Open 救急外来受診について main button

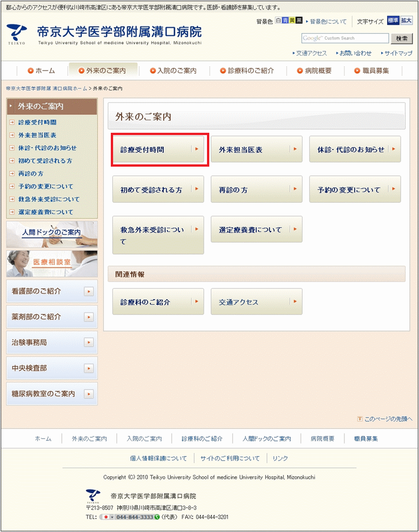click(x=158, y=235)
